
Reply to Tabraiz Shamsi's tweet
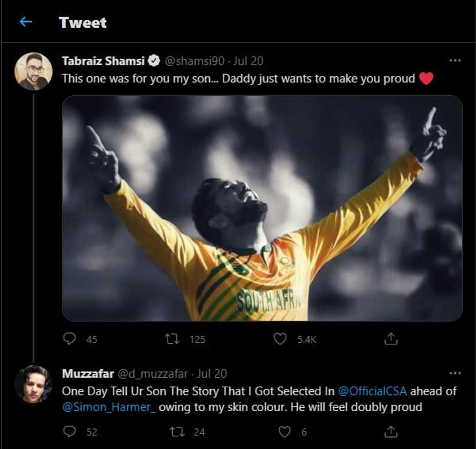click(69, 339)
